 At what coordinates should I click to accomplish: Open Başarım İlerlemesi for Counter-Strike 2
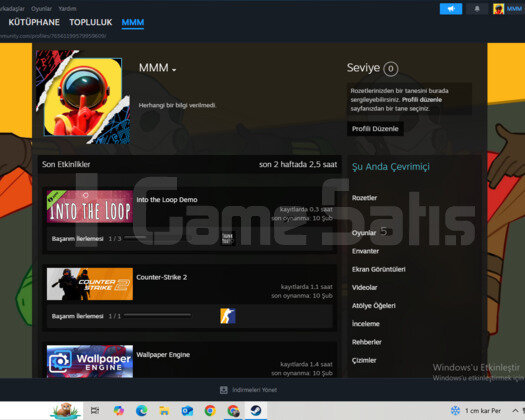click(77, 316)
